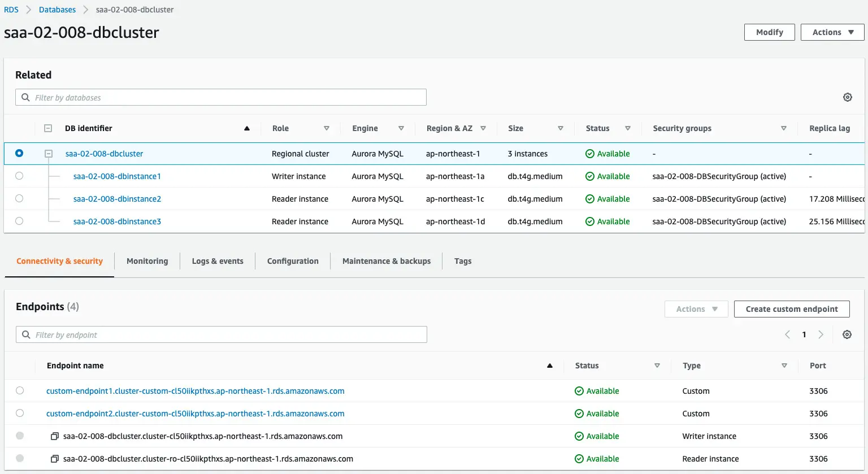868x474 pixels.
Task: Open the saa-02-008-dbinstance2 link
Action: [x=117, y=199]
